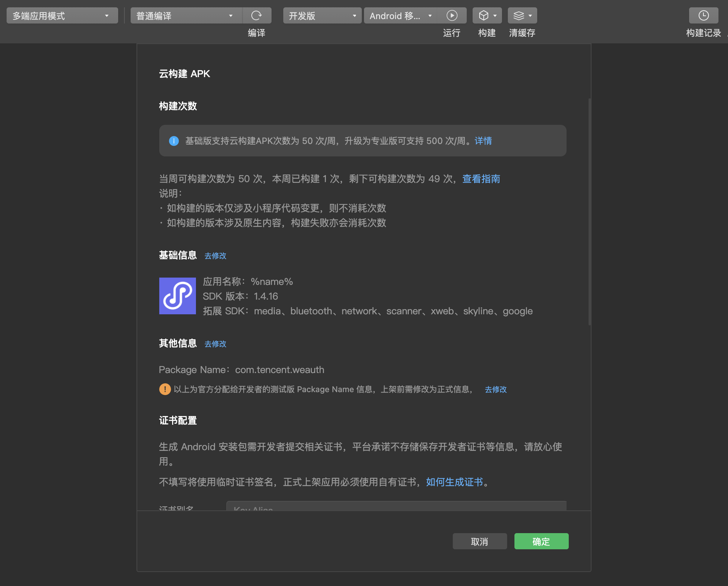
Task: Click the app logo thumbnail
Action: pyautogui.click(x=177, y=296)
